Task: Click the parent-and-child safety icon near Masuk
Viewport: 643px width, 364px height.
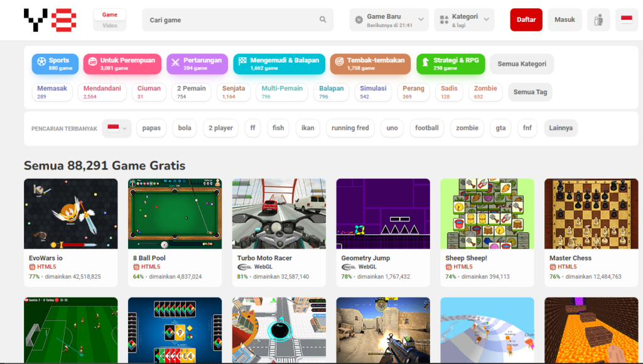Action: [x=598, y=19]
